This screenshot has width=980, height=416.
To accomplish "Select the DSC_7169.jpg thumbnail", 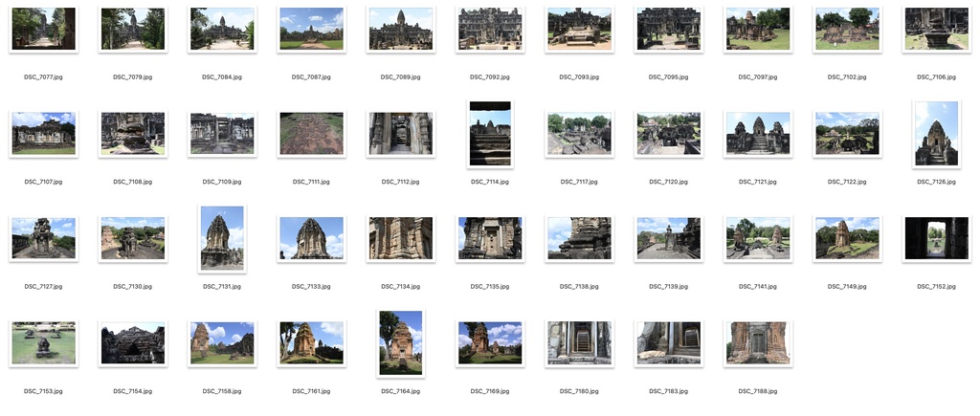I will (x=490, y=343).
